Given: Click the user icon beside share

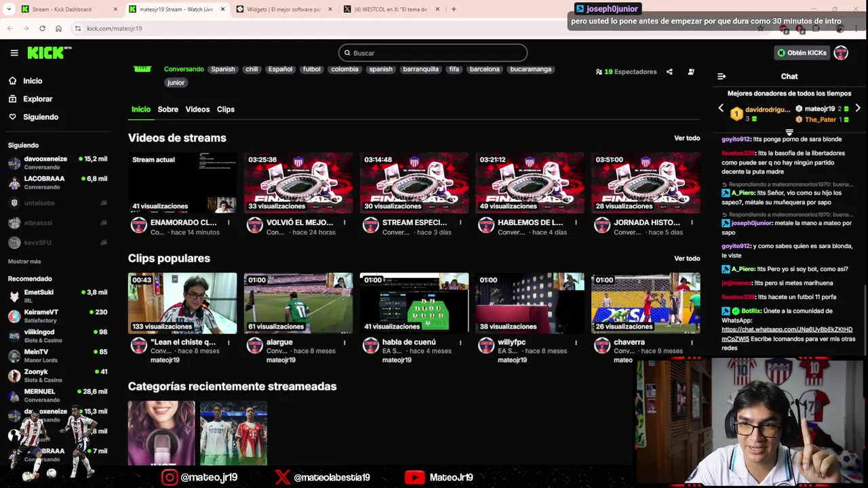Looking at the screenshot, I should click(691, 72).
